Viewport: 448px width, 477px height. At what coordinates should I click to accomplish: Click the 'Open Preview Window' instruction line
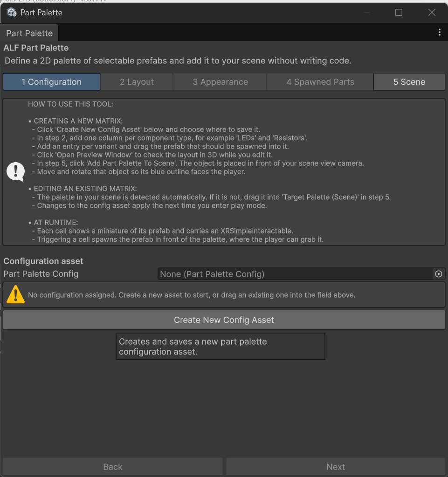(152, 155)
